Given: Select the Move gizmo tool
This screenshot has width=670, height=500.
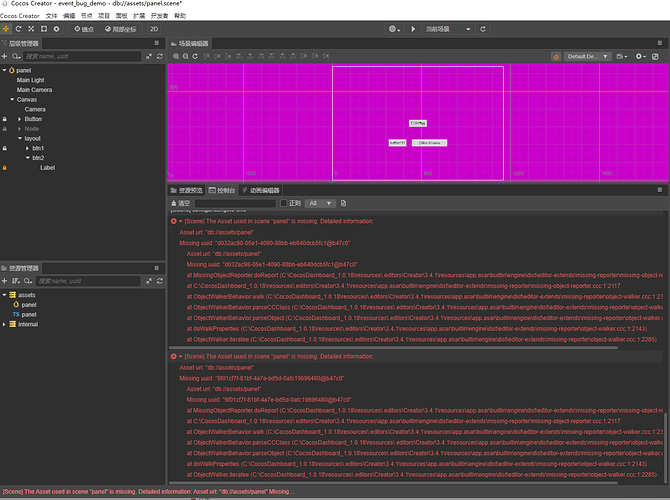Looking at the screenshot, I should coord(6,29).
